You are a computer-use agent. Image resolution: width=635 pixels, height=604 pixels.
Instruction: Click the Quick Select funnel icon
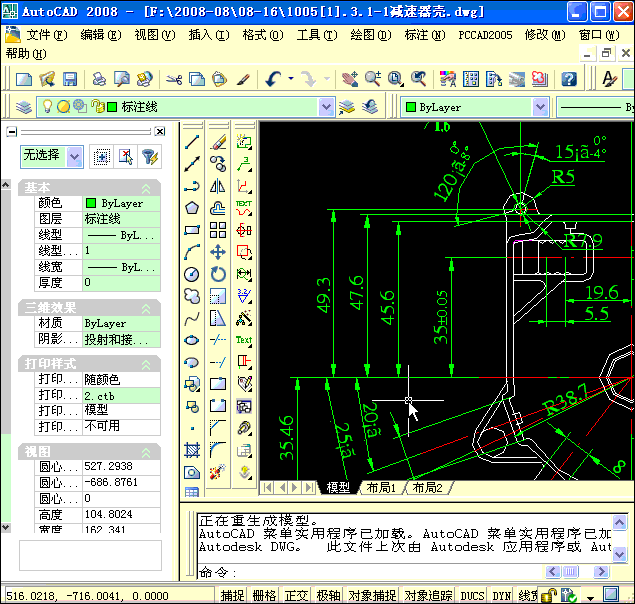[149, 157]
